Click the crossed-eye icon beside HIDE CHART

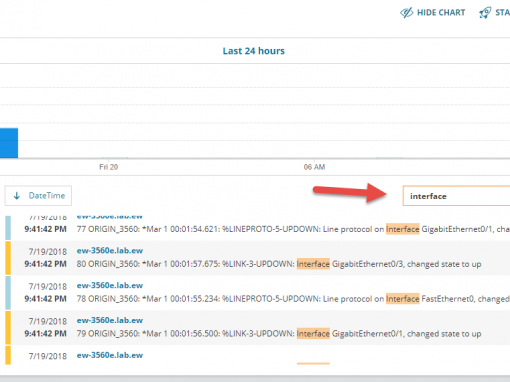[x=406, y=13]
